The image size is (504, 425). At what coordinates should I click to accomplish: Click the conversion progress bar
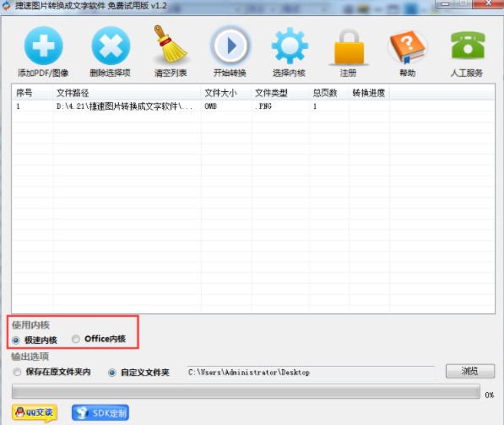coord(246,391)
